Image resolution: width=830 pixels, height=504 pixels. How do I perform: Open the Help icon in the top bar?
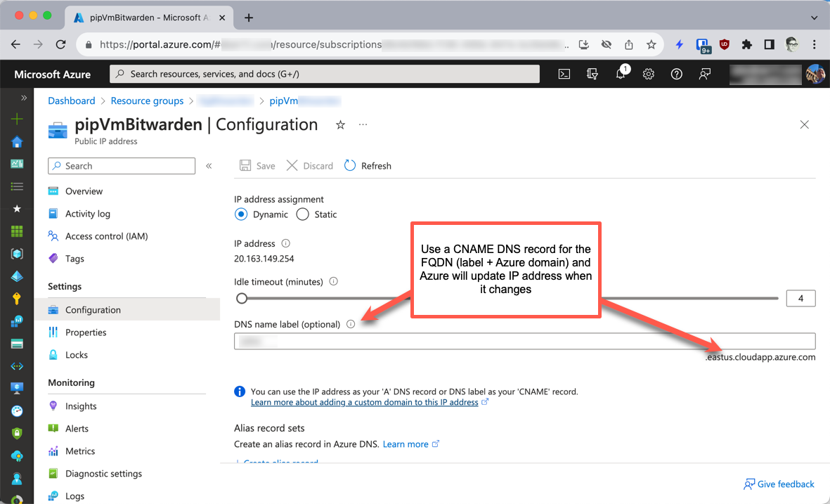coord(676,74)
